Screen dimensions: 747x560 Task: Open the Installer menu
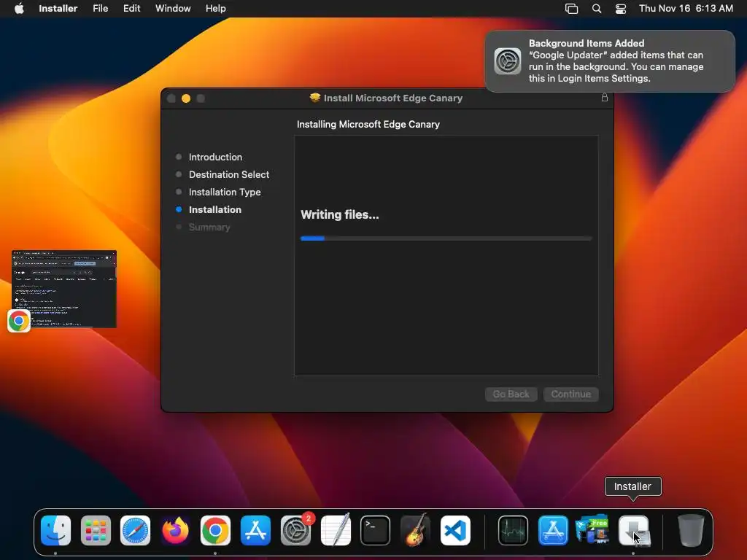coord(58,9)
